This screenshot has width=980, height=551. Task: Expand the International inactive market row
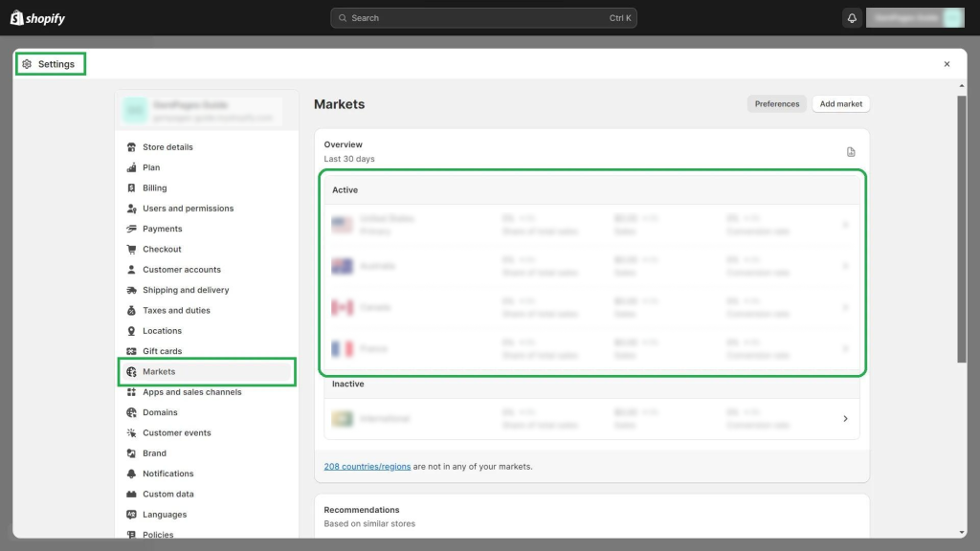coord(845,418)
